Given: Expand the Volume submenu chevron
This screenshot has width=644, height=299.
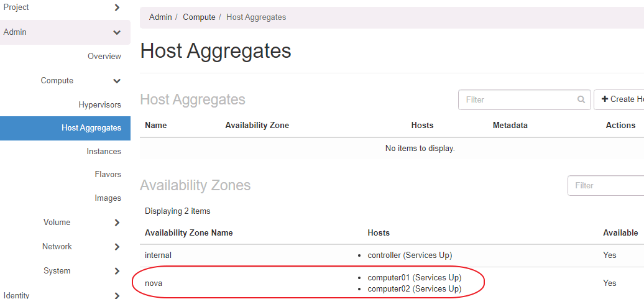Looking at the screenshot, I should pos(117,223).
